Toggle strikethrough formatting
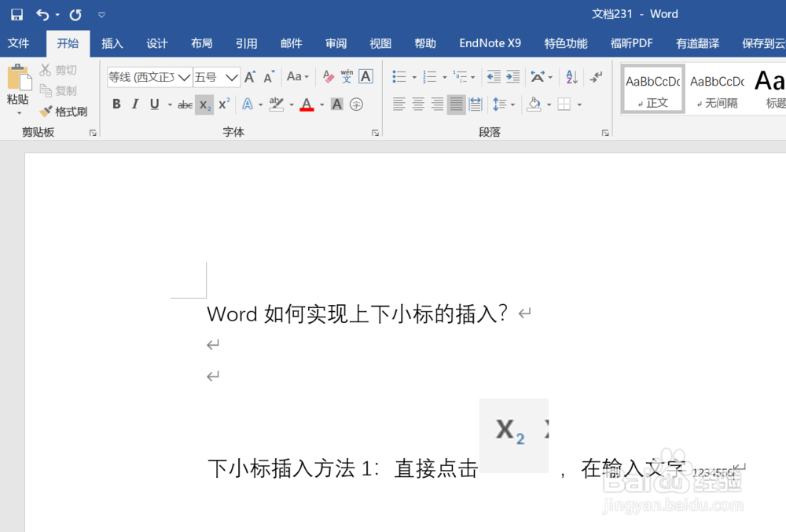The height and width of the screenshot is (532, 786). click(x=185, y=104)
